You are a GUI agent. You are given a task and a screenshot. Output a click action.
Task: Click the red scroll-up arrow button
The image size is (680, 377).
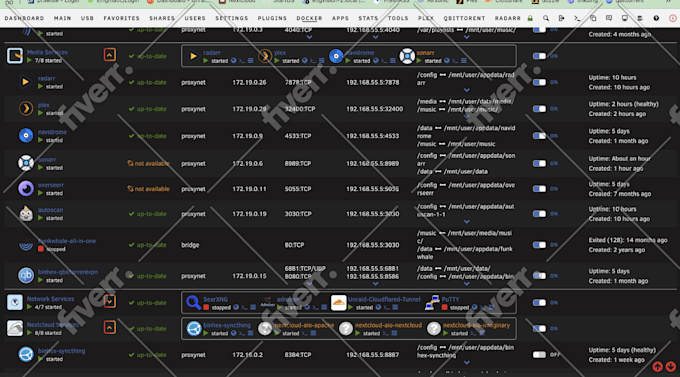(x=657, y=367)
